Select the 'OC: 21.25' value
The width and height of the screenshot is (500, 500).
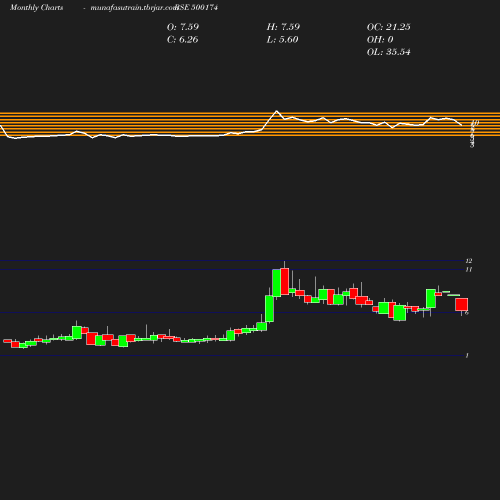point(389,27)
